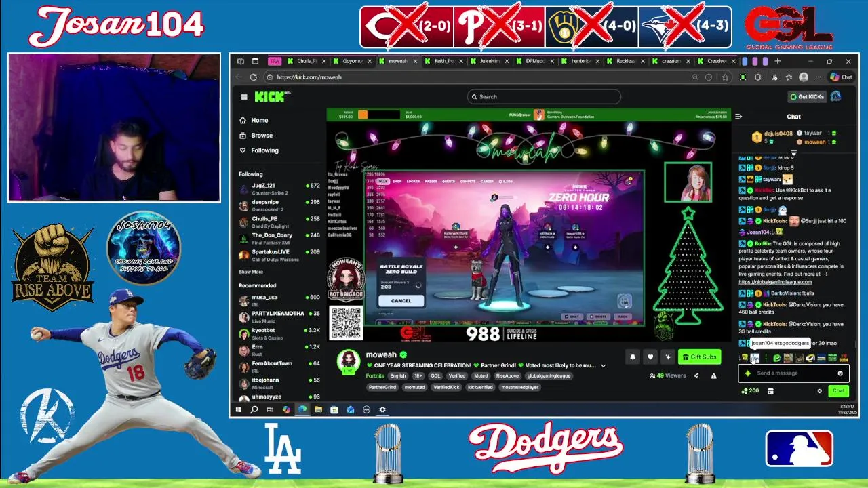Click the Fortnite category link

click(375, 375)
